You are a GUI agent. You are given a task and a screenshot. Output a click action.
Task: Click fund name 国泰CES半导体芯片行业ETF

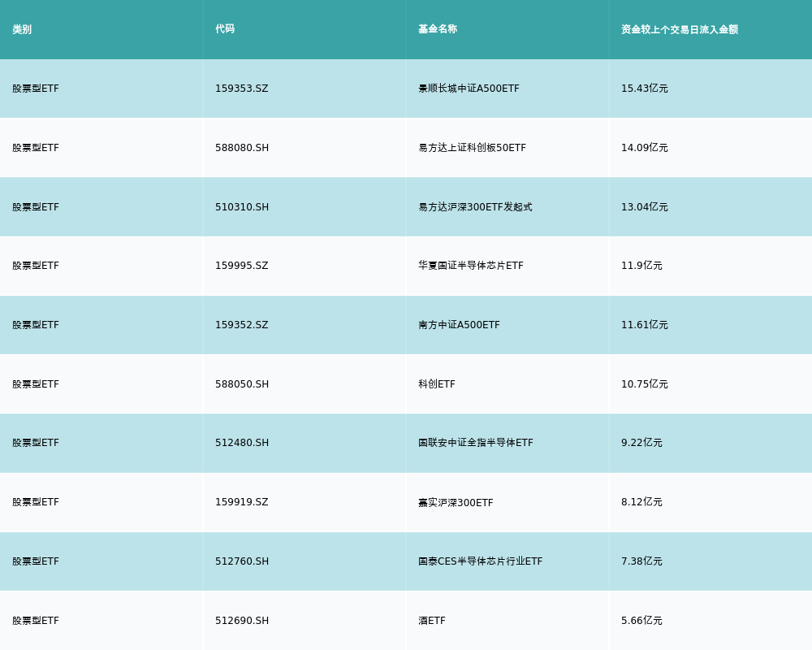click(x=481, y=561)
